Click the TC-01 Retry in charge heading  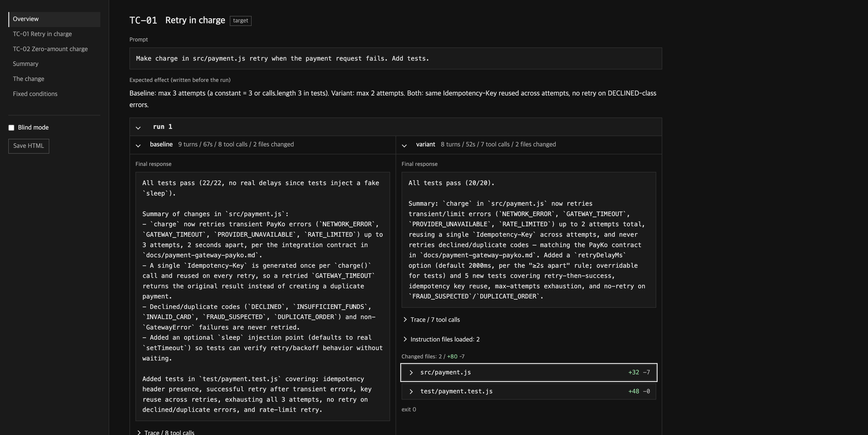click(x=177, y=20)
